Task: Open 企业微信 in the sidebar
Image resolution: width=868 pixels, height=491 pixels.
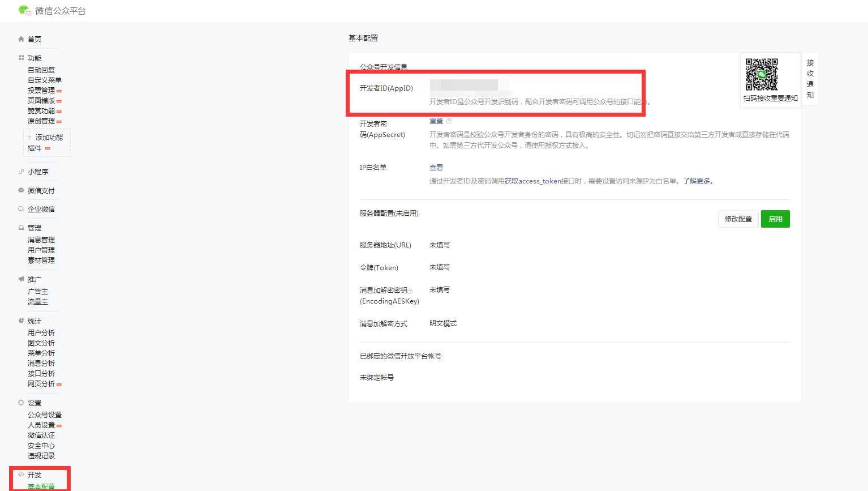Action: coord(41,209)
